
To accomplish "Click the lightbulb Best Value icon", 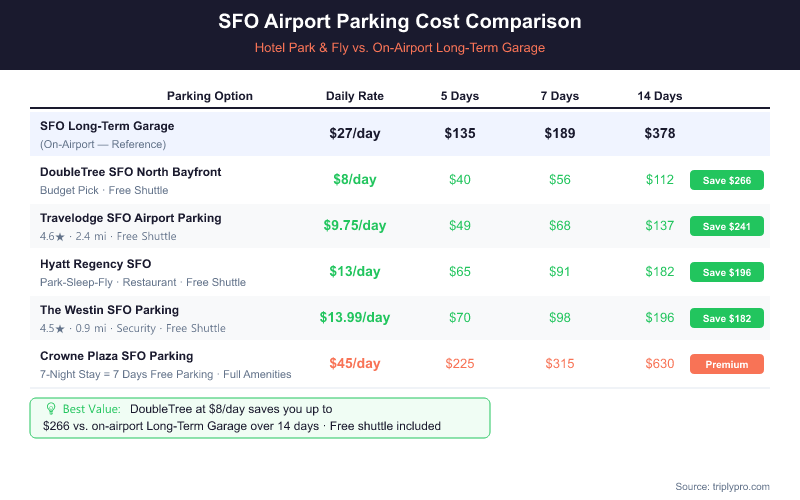I will tap(51, 408).
